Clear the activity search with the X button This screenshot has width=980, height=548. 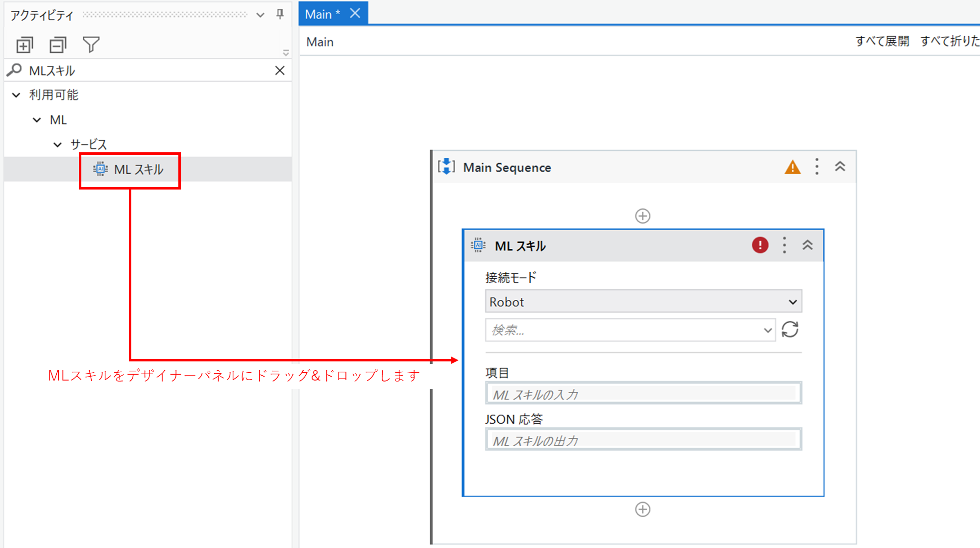280,71
